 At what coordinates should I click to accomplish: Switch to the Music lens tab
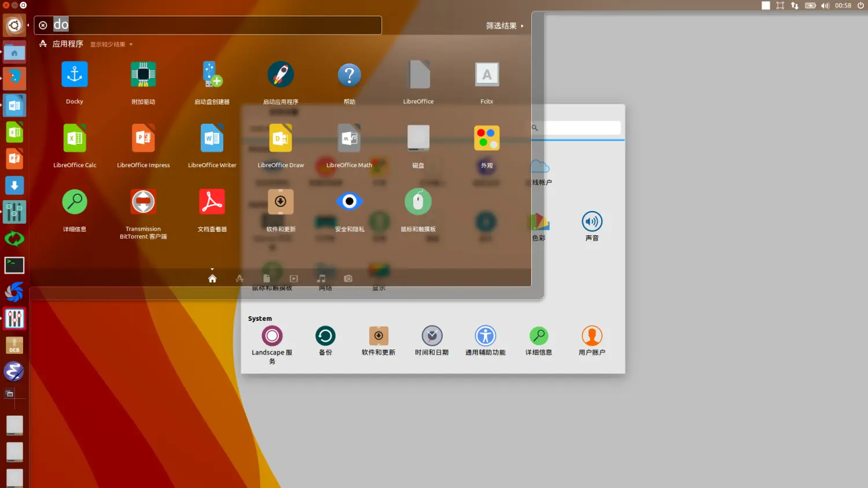click(321, 279)
